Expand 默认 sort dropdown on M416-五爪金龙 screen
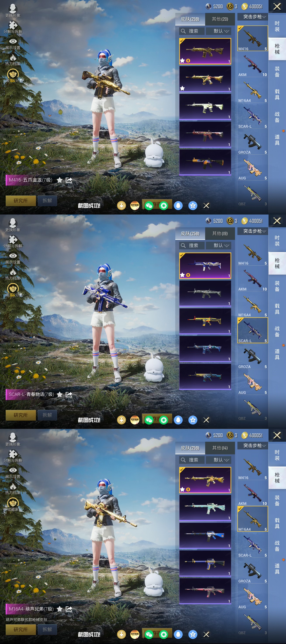Screen dimensions: 286x644 click(x=219, y=31)
